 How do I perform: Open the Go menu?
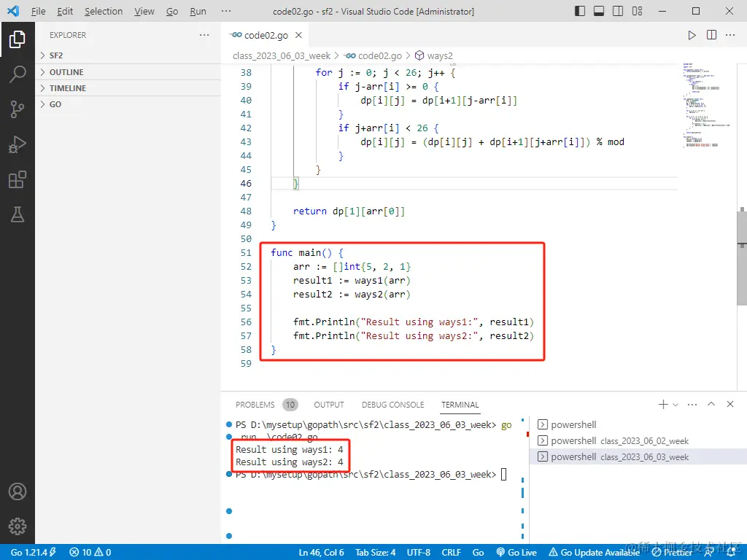pos(172,11)
